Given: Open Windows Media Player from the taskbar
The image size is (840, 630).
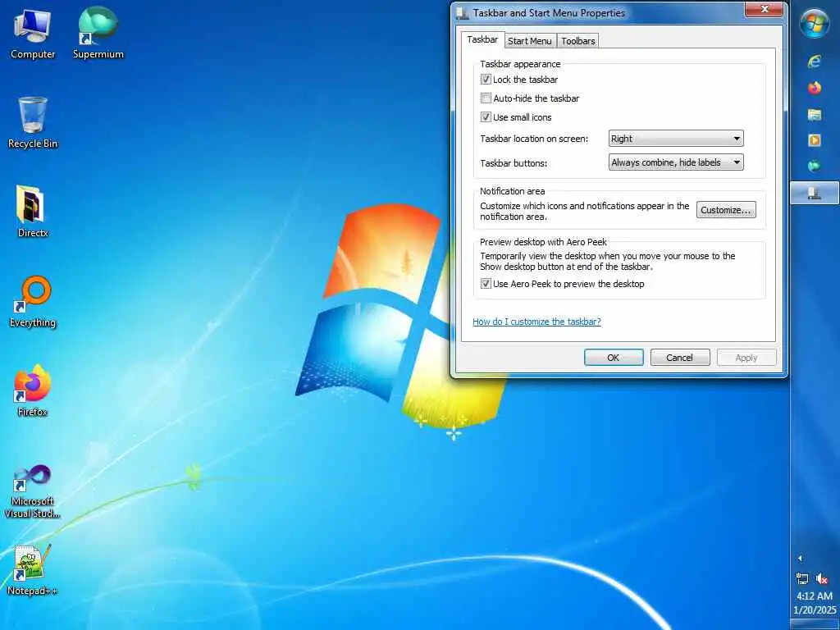Looking at the screenshot, I should pyautogui.click(x=815, y=140).
